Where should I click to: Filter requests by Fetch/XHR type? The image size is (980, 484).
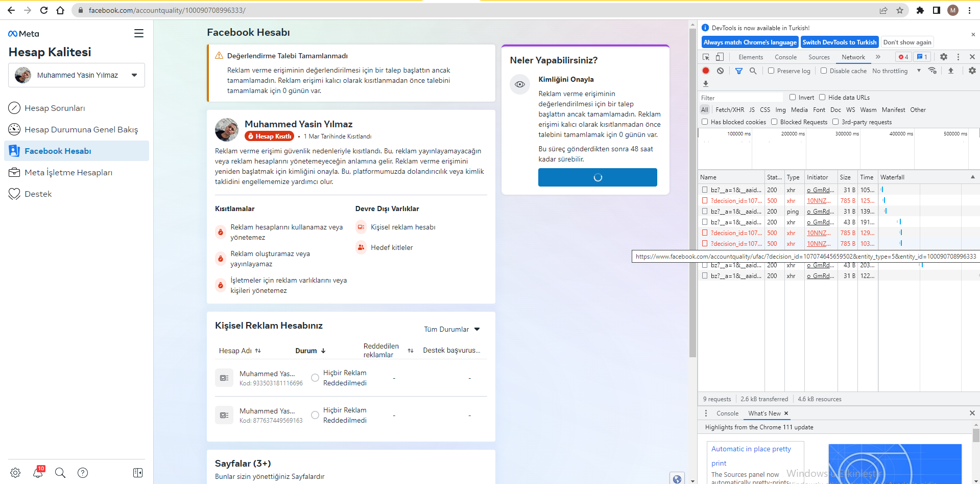point(730,109)
